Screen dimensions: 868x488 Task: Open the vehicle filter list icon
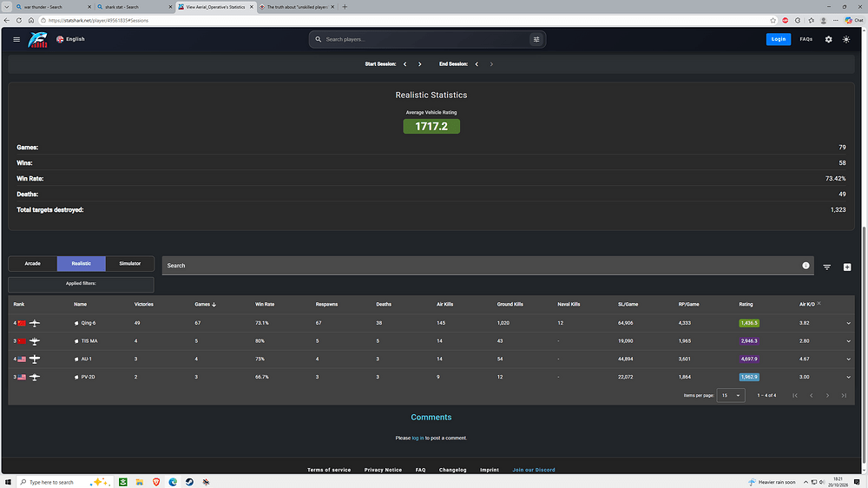coord(827,267)
